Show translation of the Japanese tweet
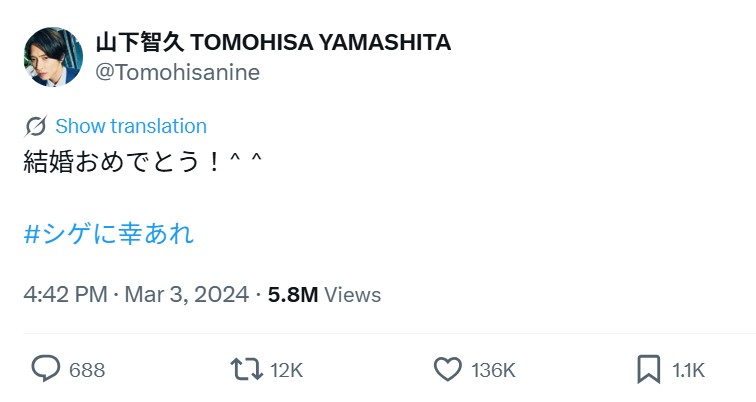756x402 pixels. 131,126
